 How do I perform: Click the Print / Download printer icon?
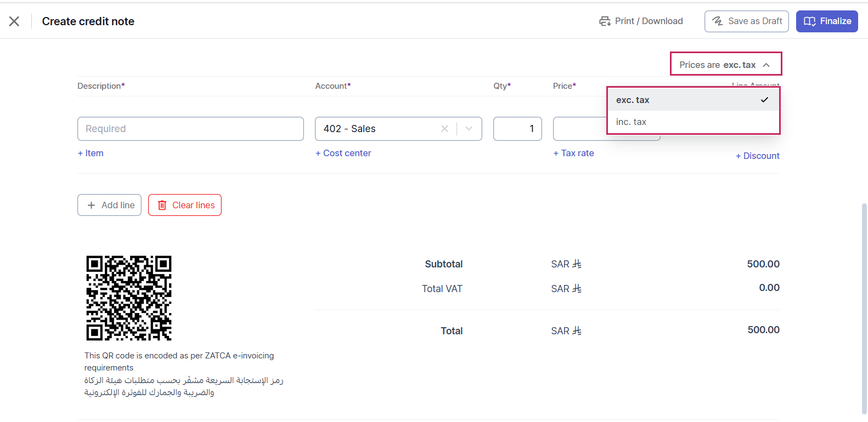(x=605, y=21)
